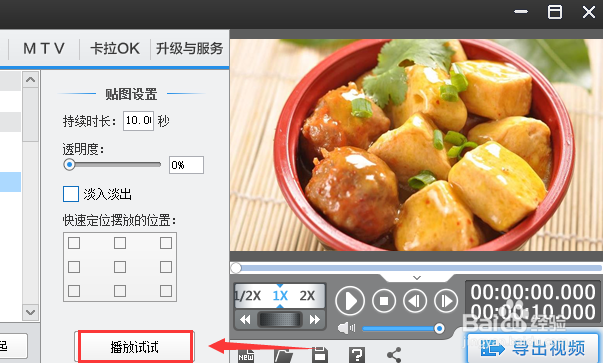This screenshot has height=363, width=603.
Task: Select bottom-center position box
Action: pos(120,291)
